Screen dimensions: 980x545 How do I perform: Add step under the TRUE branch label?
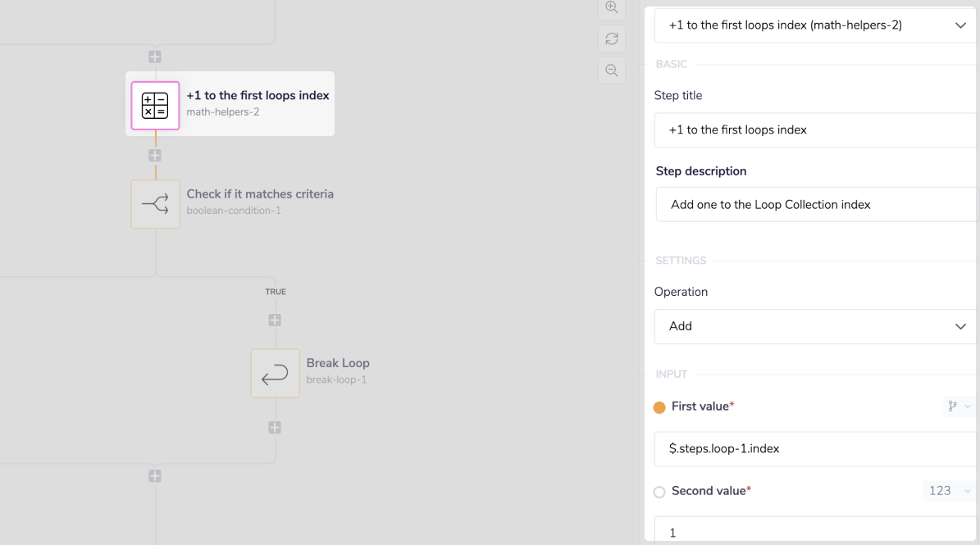tap(275, 320)
